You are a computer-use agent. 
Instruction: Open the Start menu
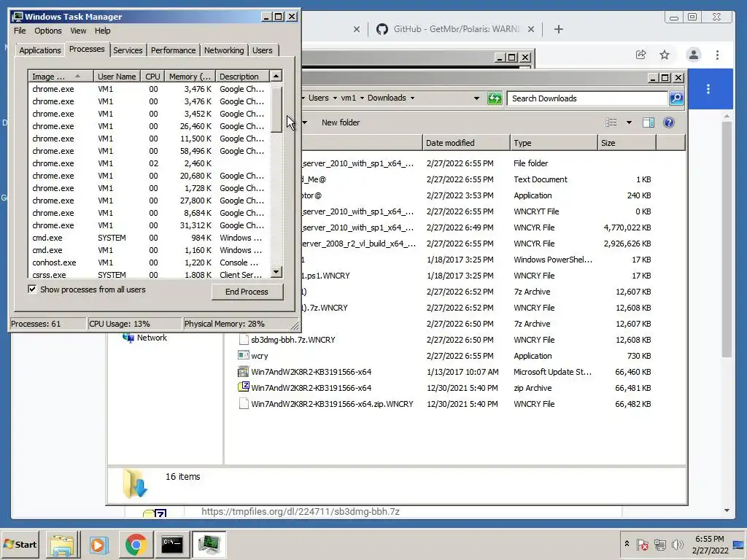(20, 544)
